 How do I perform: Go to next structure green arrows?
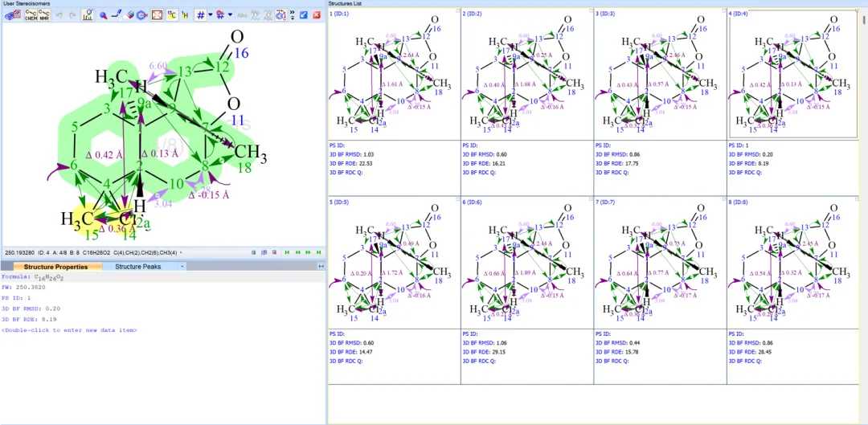(x=309, y=252)
